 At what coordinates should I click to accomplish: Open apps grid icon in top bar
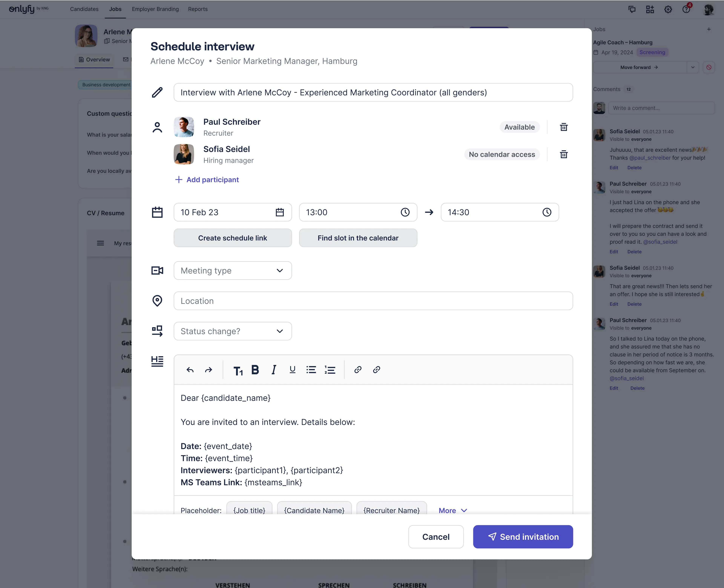pyautogui.click(x=650, y=9)
